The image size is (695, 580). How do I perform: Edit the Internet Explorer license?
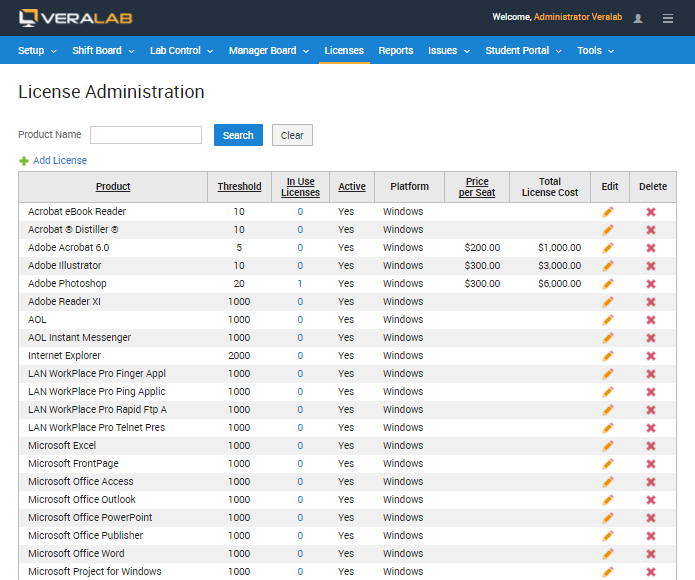click(x=608, y=356)
